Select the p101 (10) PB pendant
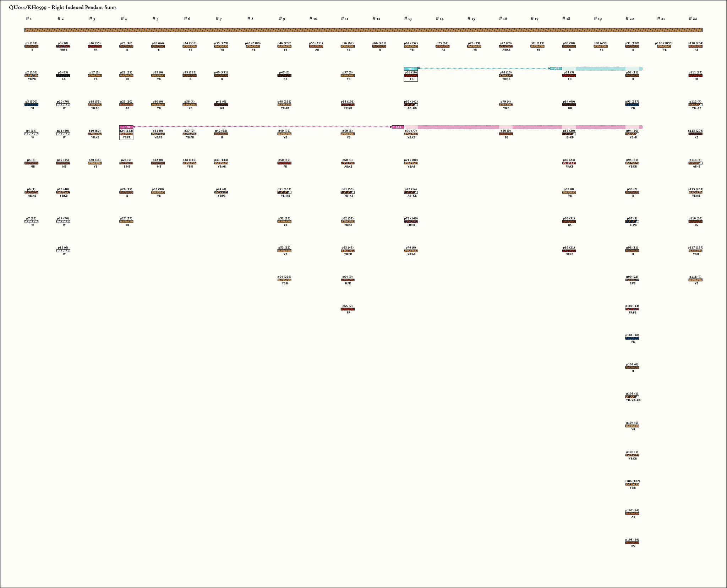Viewport: 727px width, 588px height. (632, 338)
